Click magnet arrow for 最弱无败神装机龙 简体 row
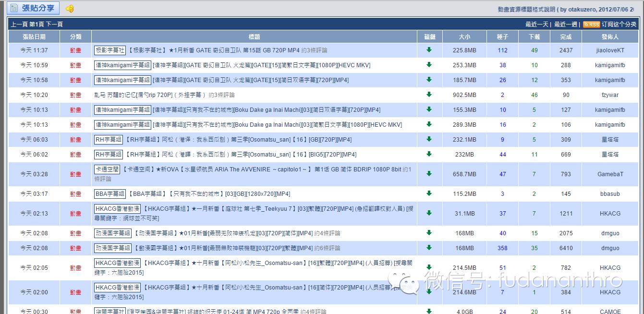Viewport: 644px width, 314px height. pyautogui.click(x=429, y=232)
